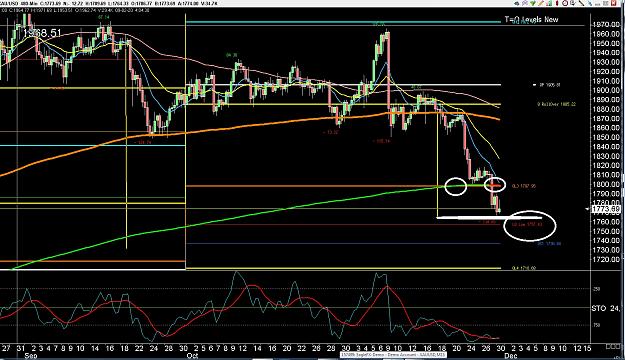The width and height of the screenshot is (625, 360).
Task: Click the 1900.00 level on the price scale
Action: 606,90
